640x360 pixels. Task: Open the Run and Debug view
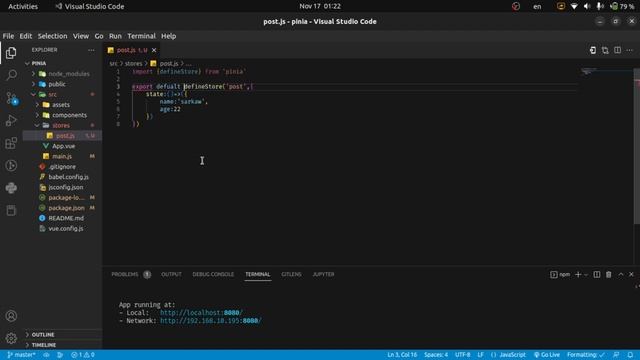pyautogui.click(x=11, y=120)
